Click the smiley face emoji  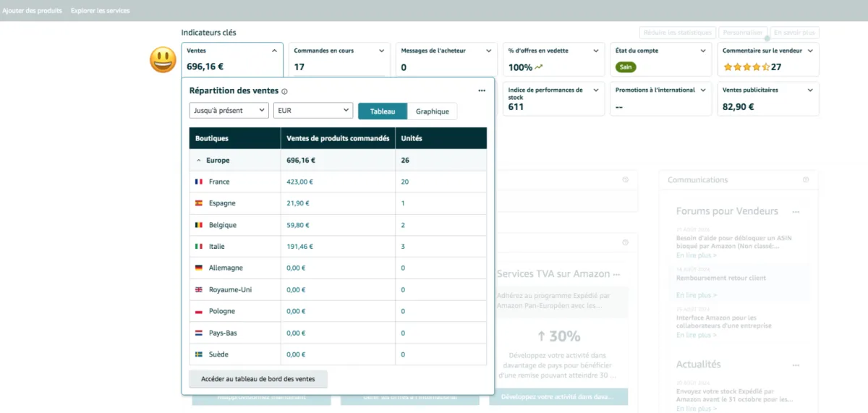coord(163,59)
